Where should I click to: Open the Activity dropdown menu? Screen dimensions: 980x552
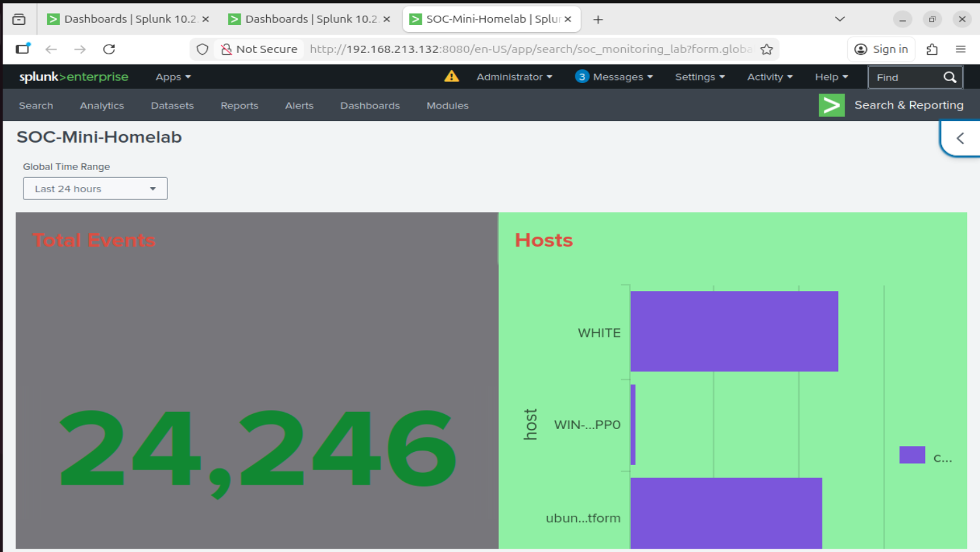tap(770, 77)
